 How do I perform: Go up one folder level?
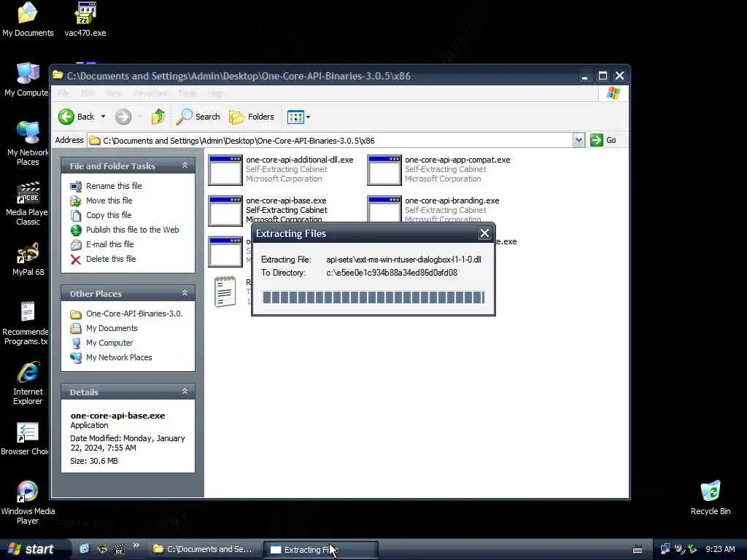158,117
